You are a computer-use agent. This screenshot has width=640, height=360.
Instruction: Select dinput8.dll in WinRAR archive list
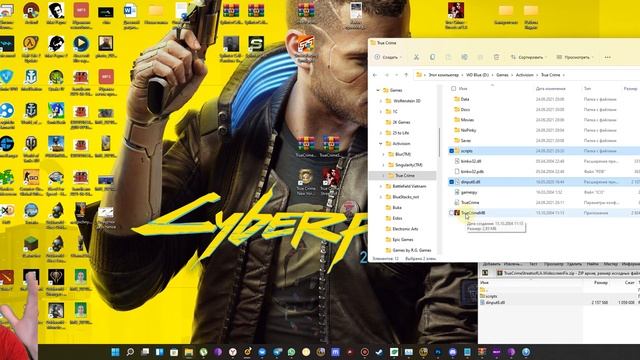[495, 302]
